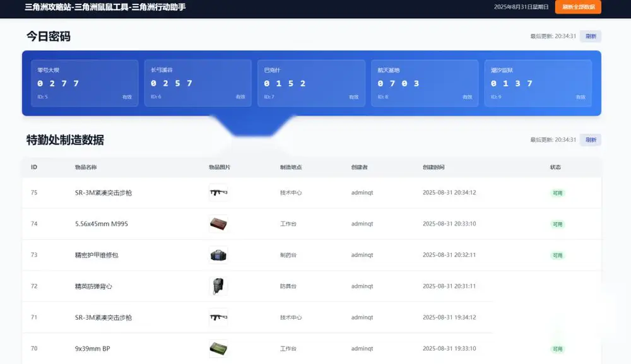Viewport: 631px width, 364px height.
Task: Select item name SR-3M紧凑突击步枪 in row 71
Action: (x=103, y=317)
